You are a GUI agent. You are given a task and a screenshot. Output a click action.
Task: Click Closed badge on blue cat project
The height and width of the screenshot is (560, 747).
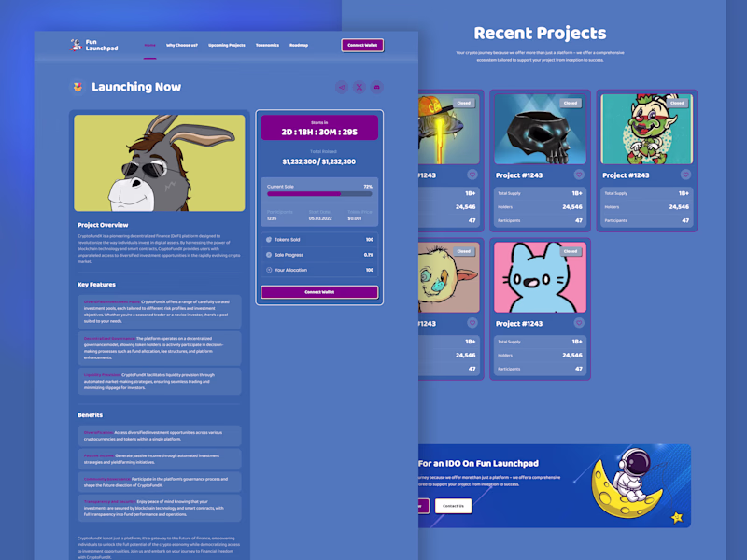571,251
